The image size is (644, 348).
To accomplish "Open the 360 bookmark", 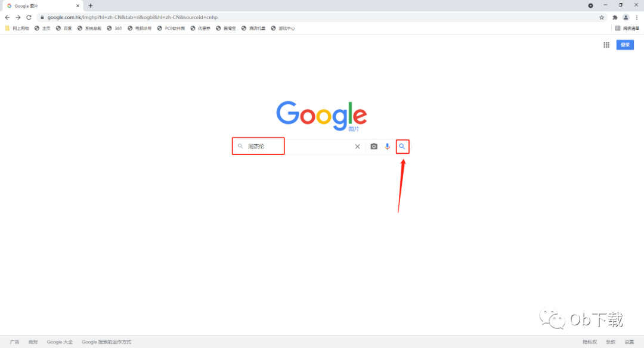I will click(114, 29).
